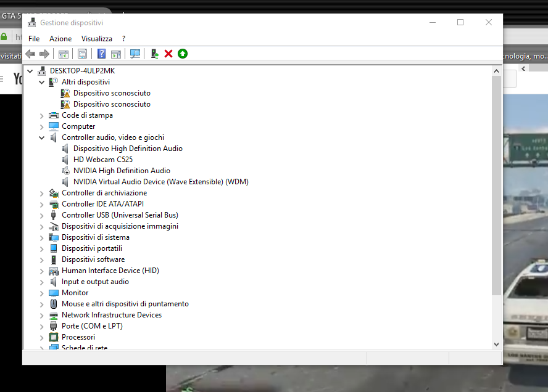Collapse Controller audio, video e giochi node

tap(41, 138)
